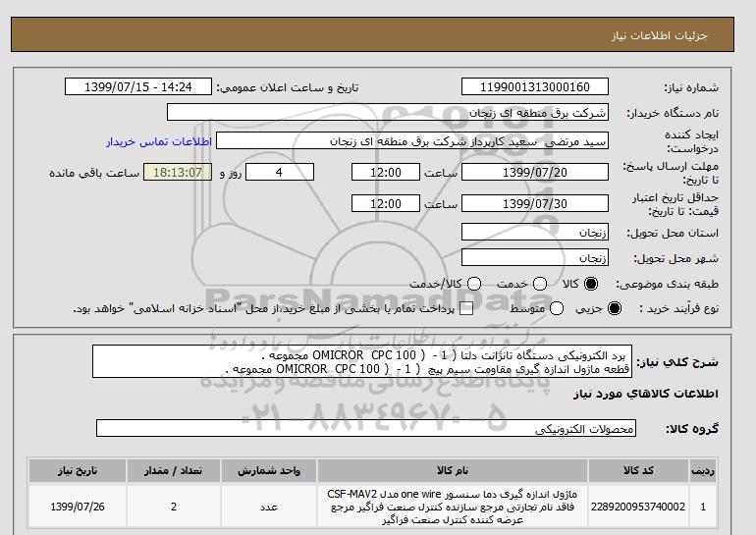
Task: Click the remaining time countdown 18:13:07
Action: [178, 172]
